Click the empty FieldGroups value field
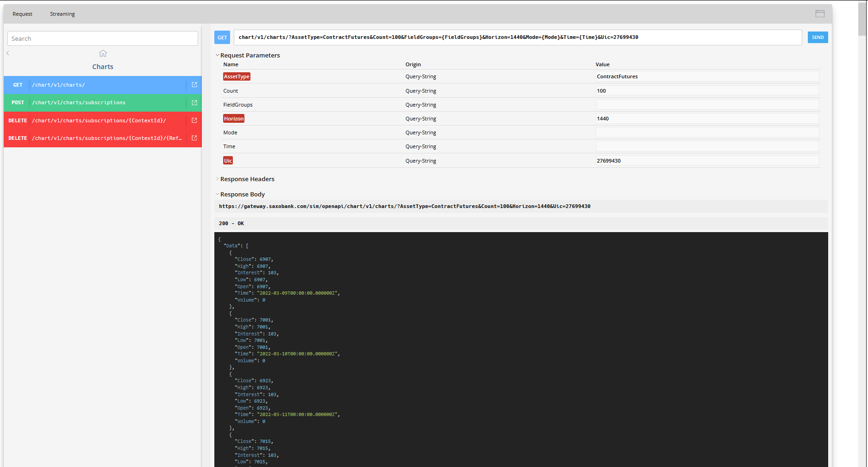Screen dimensions: 868x467 (x=707, y=105)
